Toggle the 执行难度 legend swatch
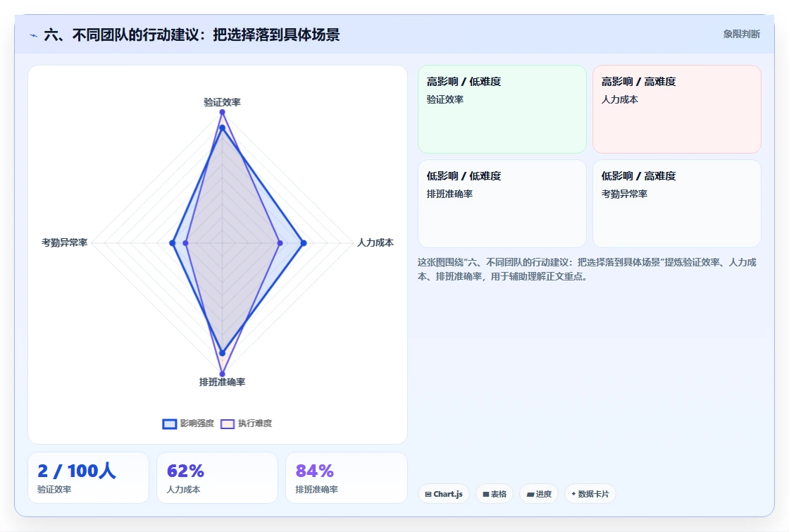This screenshot has height=532, width=789. (228, 423)
